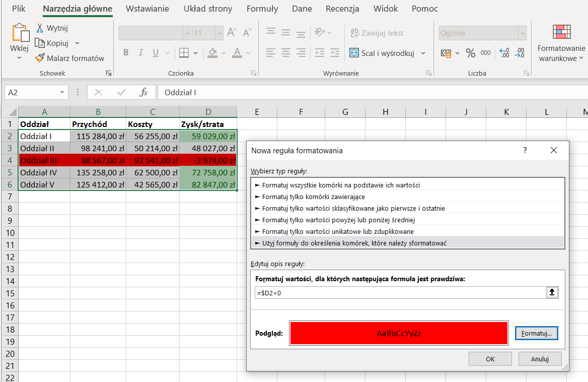Toggle italic formatting button

point(140,53)
